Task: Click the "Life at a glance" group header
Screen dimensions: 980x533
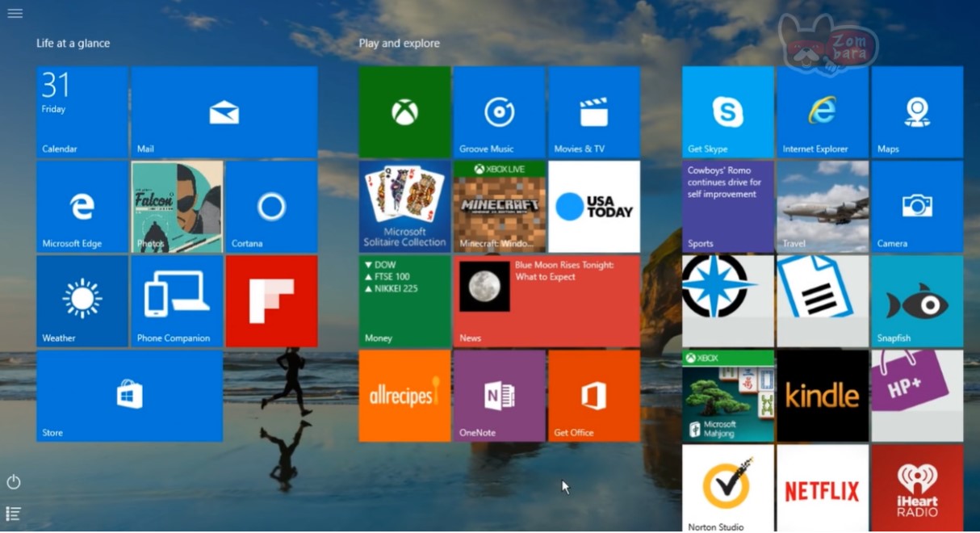Action: coord(73,44)
